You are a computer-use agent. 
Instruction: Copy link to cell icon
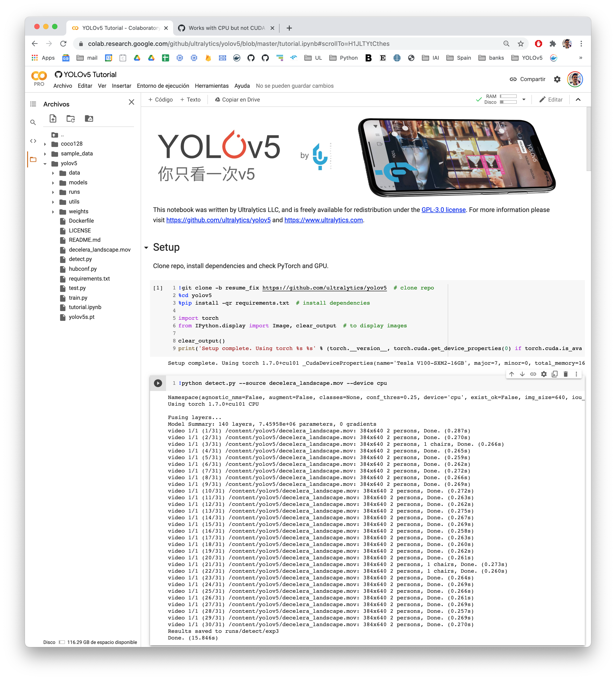coord(533,374)
